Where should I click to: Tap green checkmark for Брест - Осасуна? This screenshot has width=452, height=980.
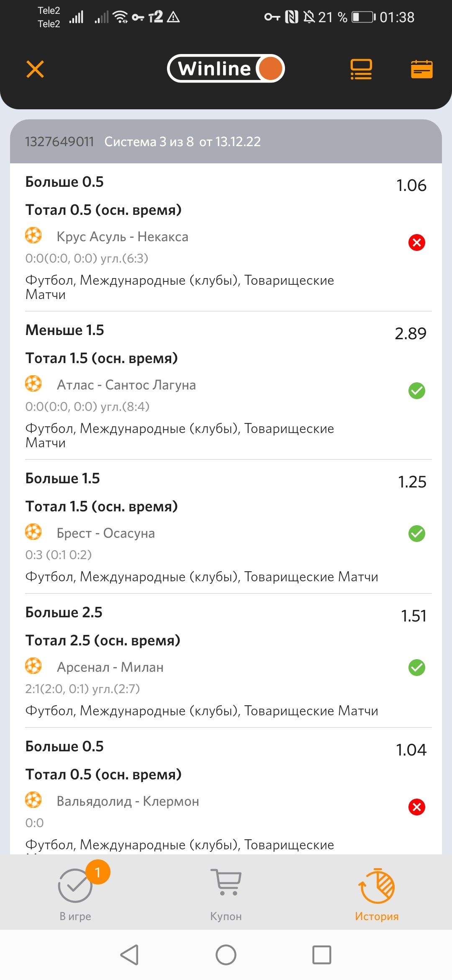coord(417,534)
